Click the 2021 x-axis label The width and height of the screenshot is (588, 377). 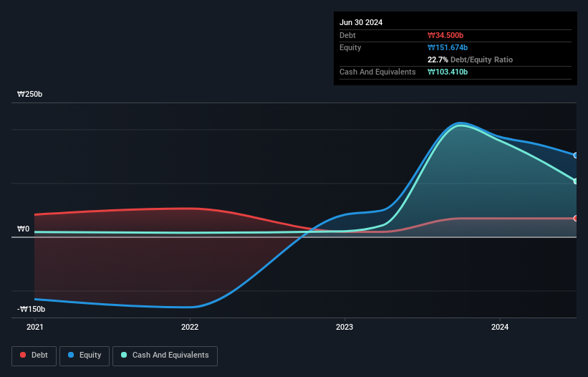pyautogui.click(x=35, y=327)
